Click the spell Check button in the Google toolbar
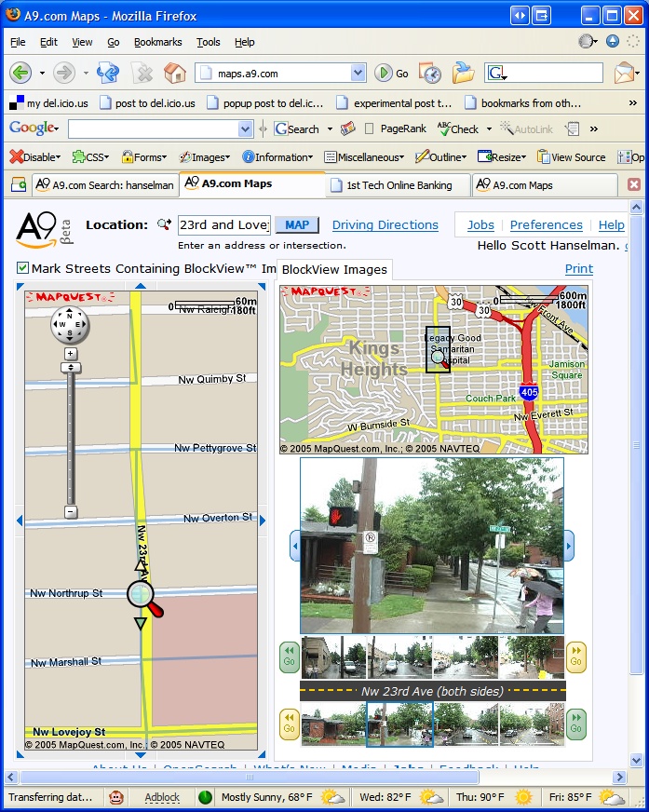649x812 pixels. [x=458, y=129]
